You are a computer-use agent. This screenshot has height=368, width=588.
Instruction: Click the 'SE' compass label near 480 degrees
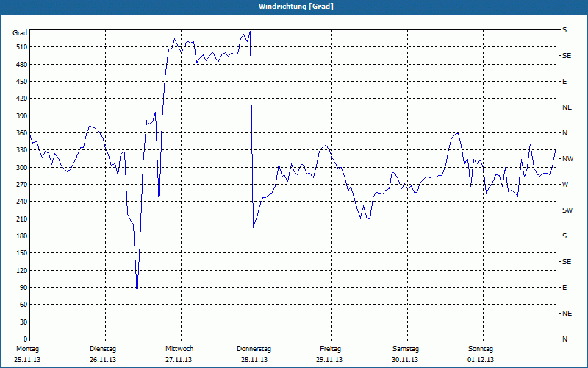click(x=567, y=56)
